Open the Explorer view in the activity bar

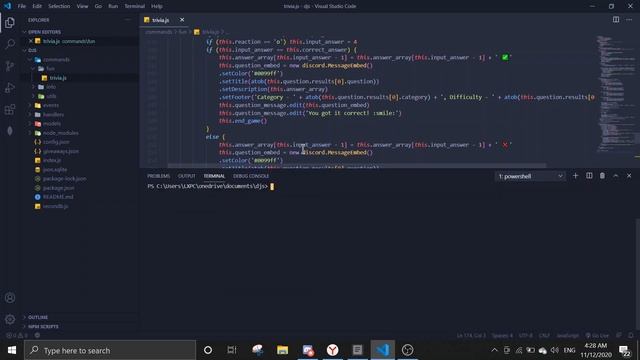10,22
